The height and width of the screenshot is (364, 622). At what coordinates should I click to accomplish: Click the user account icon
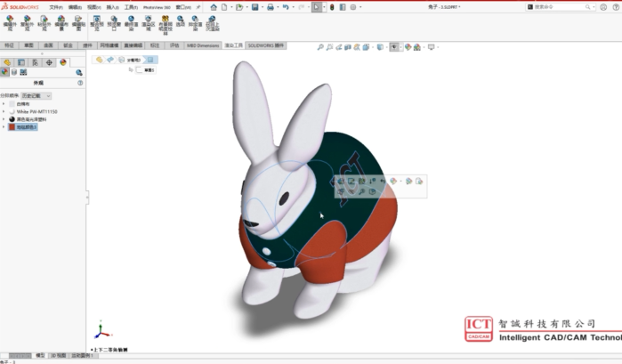pyautogui.click(x=603, y=7)
